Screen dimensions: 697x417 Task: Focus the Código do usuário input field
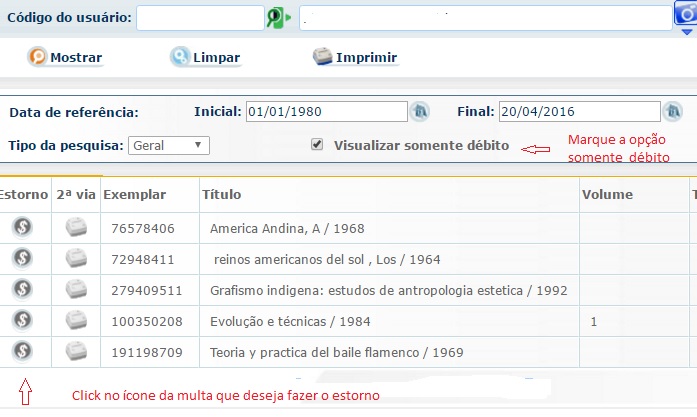[199, 18]
